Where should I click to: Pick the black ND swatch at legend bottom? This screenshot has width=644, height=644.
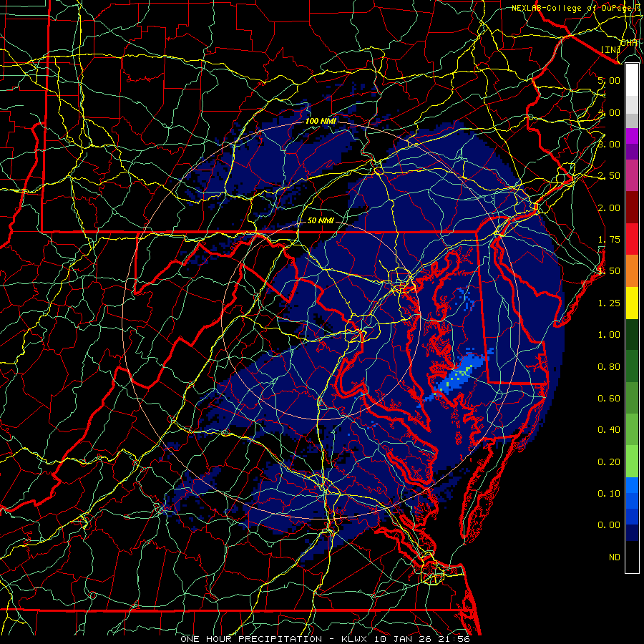tap(632, 557)
